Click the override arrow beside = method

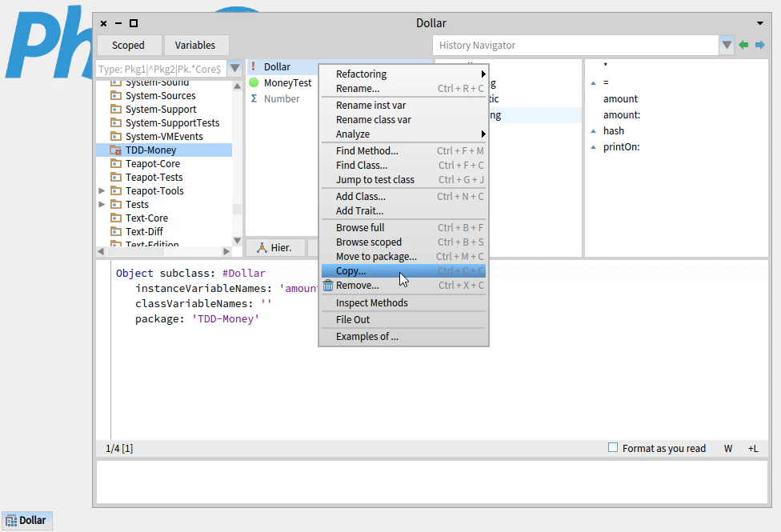(593, 83)
